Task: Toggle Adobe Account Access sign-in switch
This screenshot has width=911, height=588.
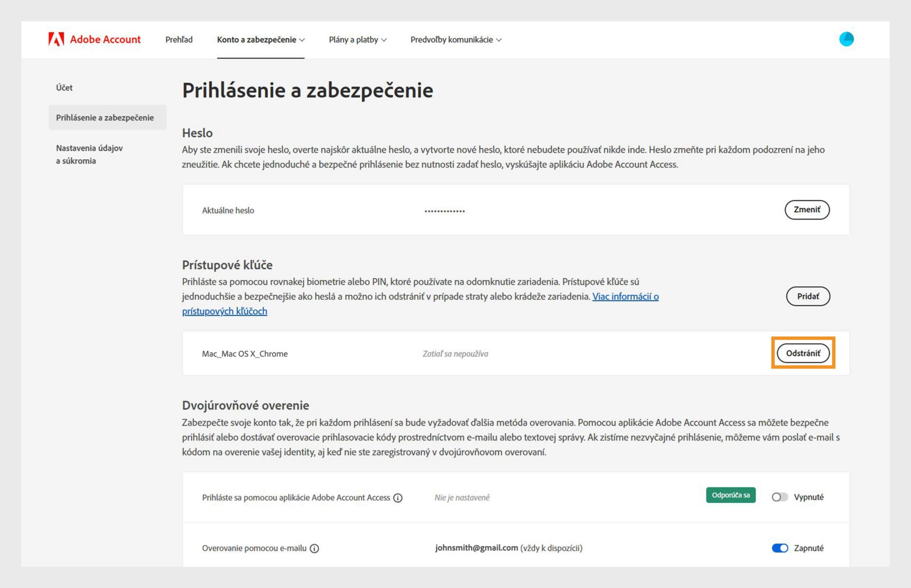Action: pos(779,497)
